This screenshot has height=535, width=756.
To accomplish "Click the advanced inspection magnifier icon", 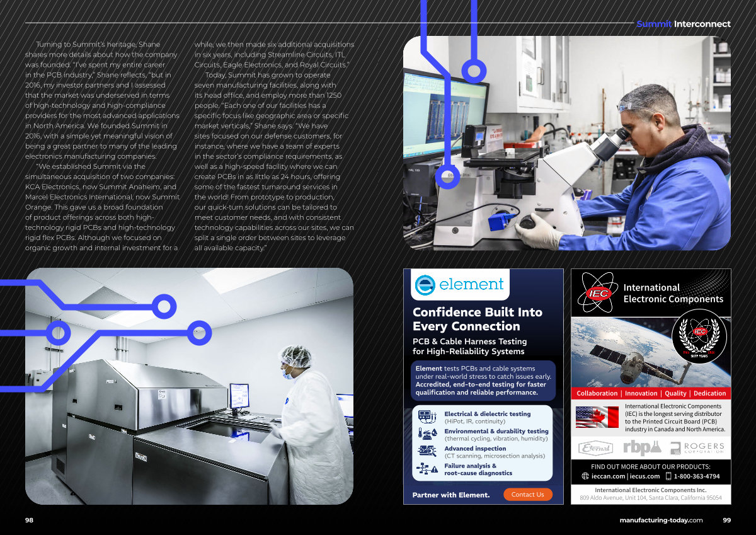I will coord(428,451).
